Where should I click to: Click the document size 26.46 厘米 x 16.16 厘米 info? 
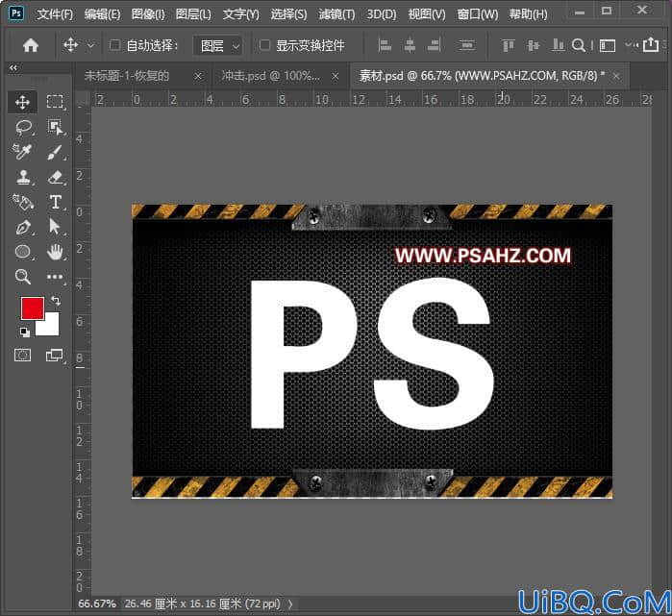tap(202, 604)
